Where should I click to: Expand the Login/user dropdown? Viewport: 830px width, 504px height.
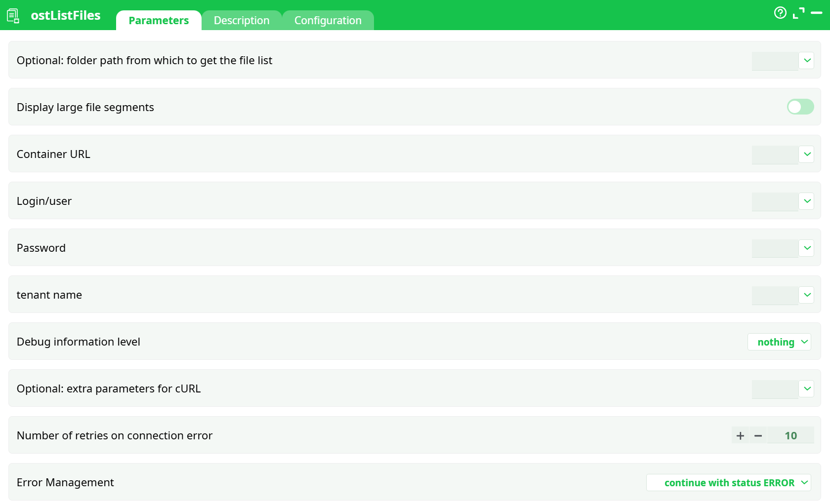[806, 201]
